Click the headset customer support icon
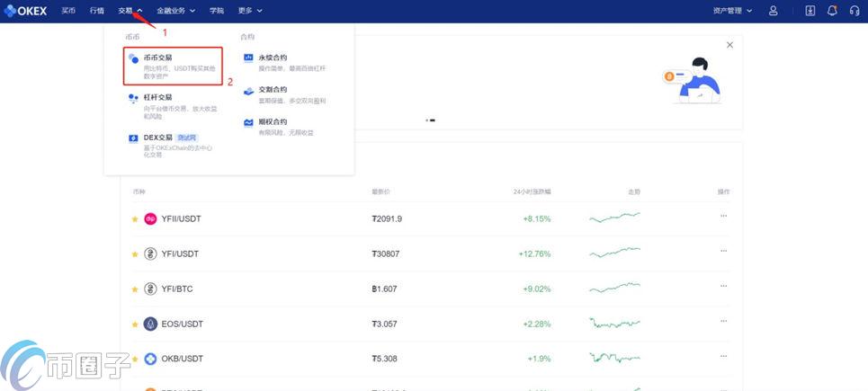This screenshot has height=391, width=868. click(x=855, y=11)
